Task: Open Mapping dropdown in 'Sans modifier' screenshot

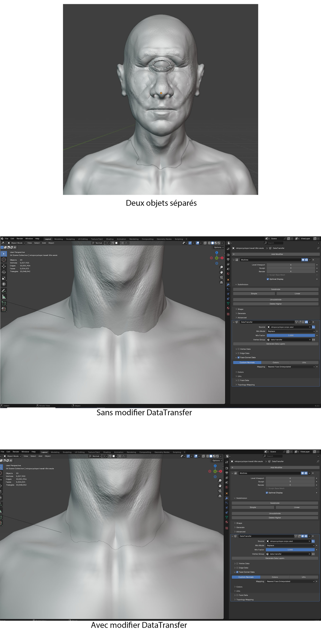Action: [x=291, y=367]
